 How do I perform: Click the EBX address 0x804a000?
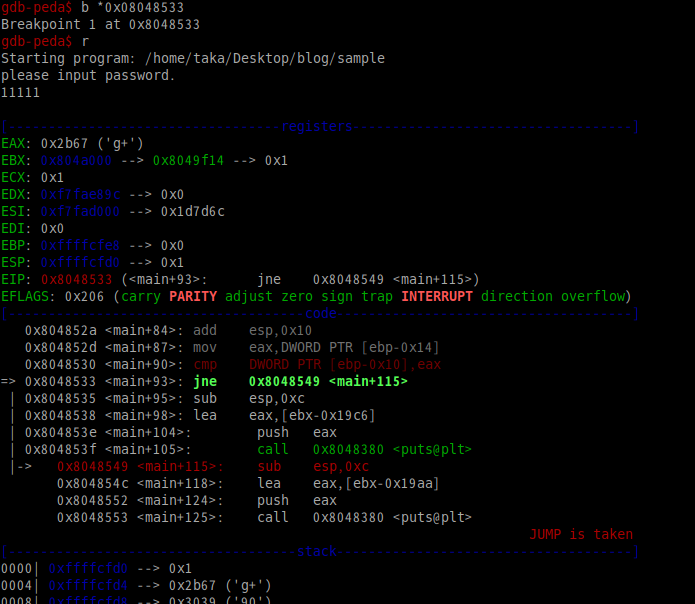pos(76,160)
